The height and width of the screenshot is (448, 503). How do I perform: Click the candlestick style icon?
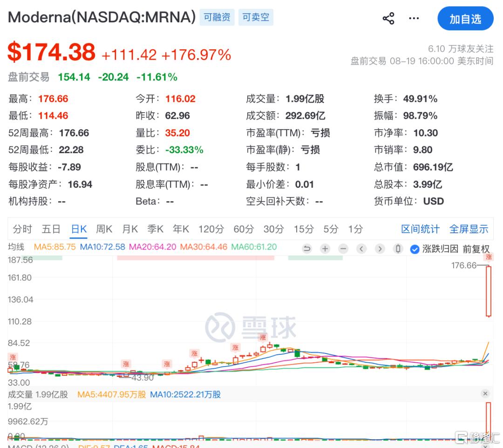[398, 249]
